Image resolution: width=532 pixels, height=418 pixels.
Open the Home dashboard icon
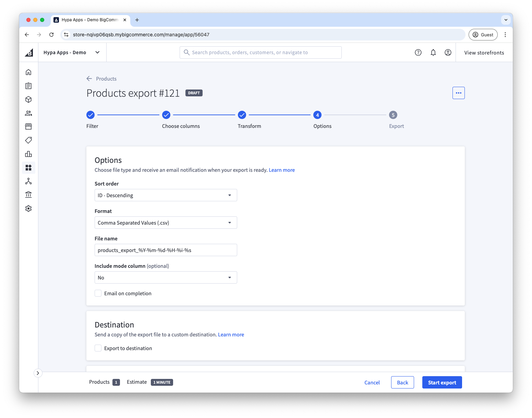click(28, 72)
